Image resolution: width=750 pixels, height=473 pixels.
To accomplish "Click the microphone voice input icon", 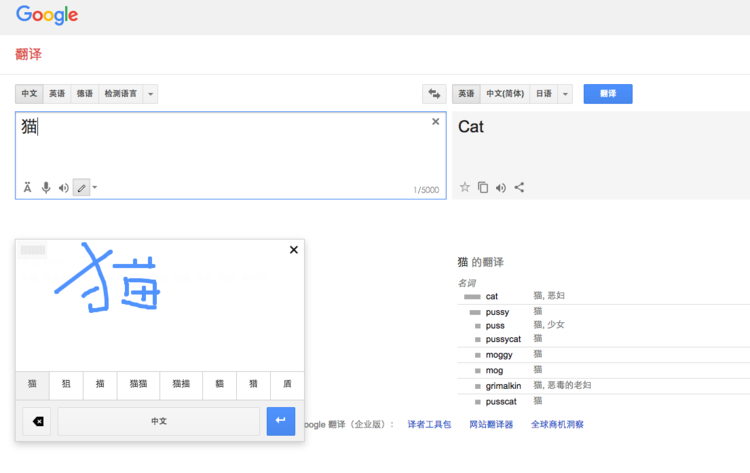I will click(x=46, y=187).
